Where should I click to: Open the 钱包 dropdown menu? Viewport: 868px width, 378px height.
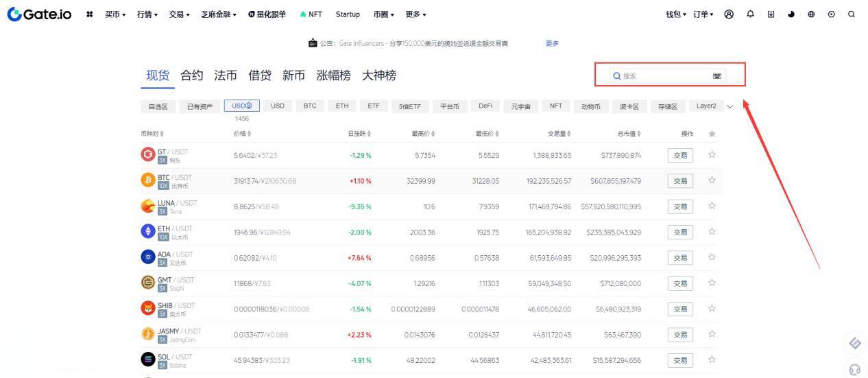click(x=676, y=14)
